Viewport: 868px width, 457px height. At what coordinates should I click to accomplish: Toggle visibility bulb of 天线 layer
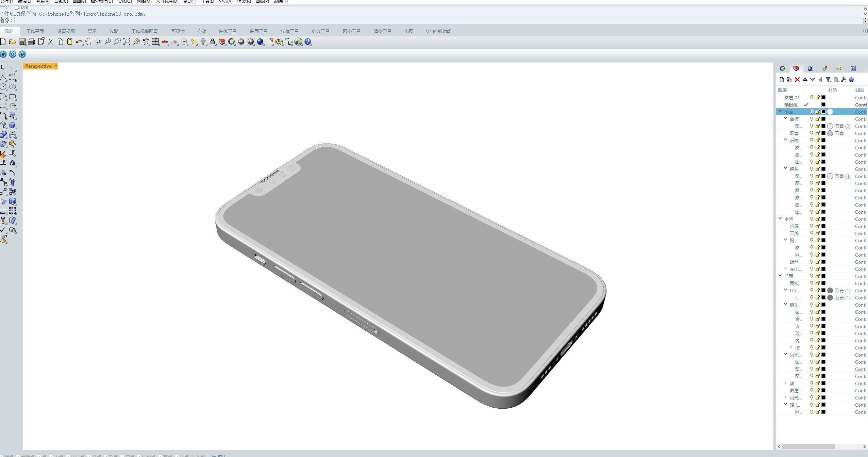click(812, 233)
